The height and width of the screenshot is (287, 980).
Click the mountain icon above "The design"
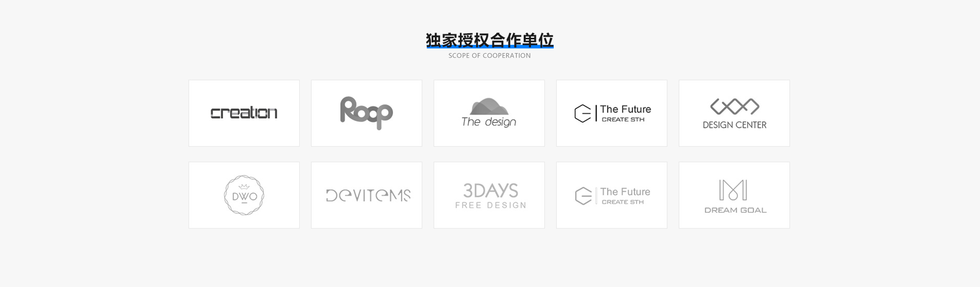[x=489, y=106]
